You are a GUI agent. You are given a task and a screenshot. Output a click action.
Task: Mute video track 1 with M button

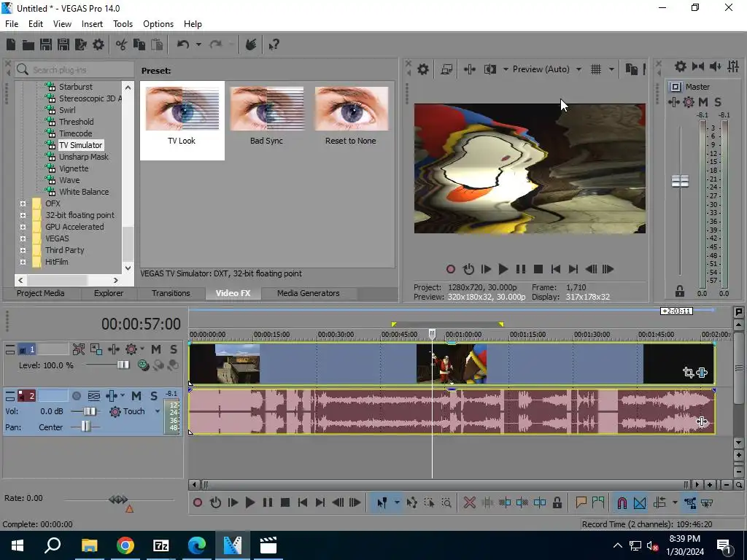coord(156,349)
